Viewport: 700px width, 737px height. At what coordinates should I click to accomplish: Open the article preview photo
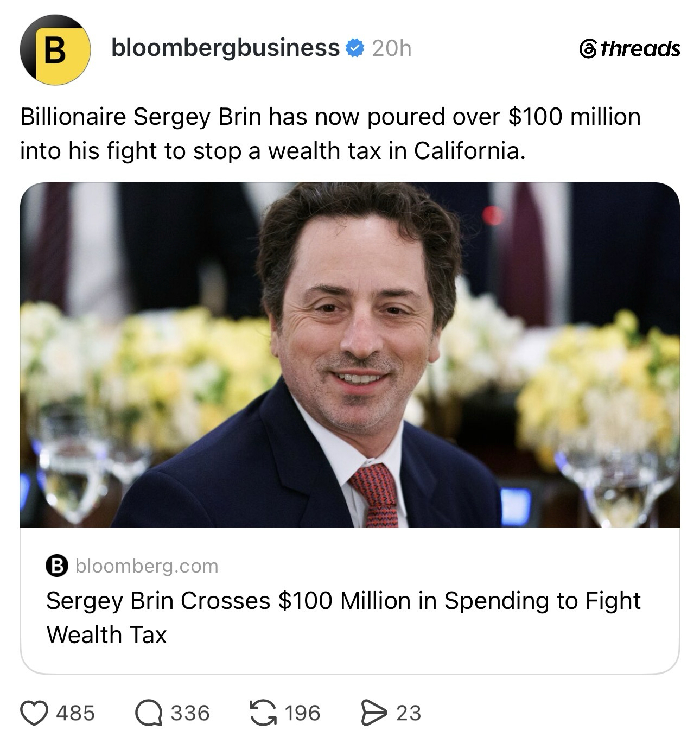point(350,355)
